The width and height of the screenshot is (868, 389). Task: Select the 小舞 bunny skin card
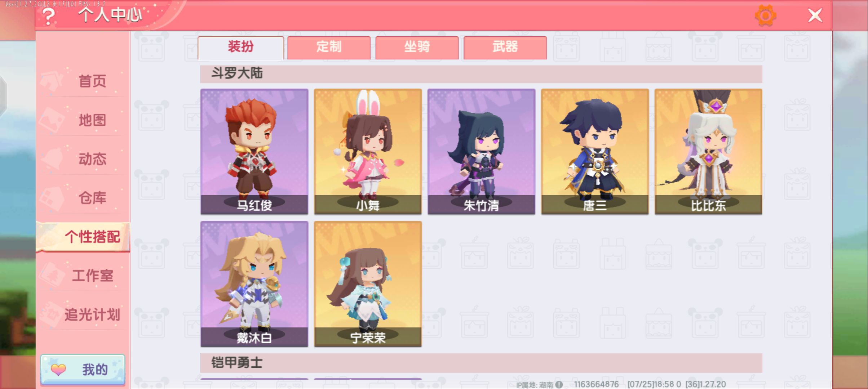(368, 152)
